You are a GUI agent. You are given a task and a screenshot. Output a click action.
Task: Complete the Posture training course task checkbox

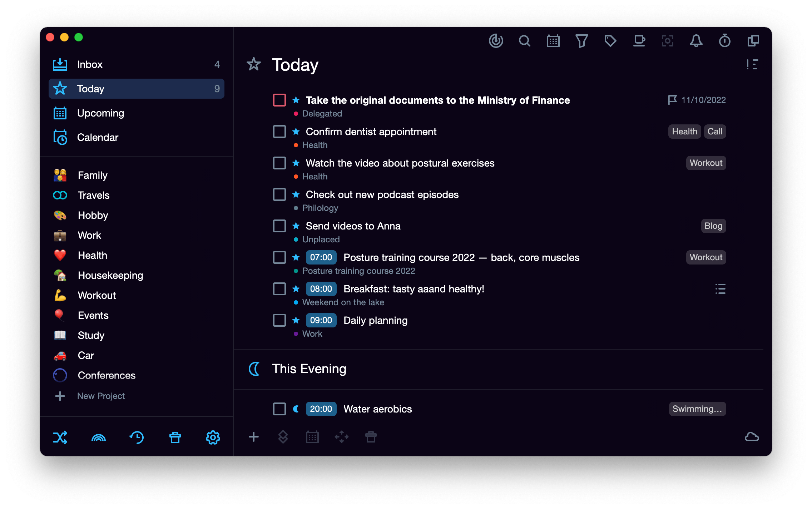pos(279,257)
